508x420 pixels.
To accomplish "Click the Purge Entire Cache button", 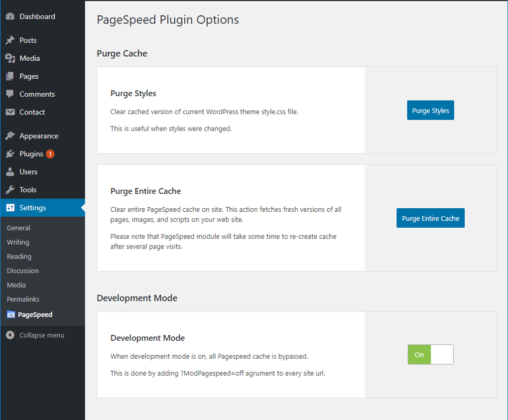I will click(430, 218).
